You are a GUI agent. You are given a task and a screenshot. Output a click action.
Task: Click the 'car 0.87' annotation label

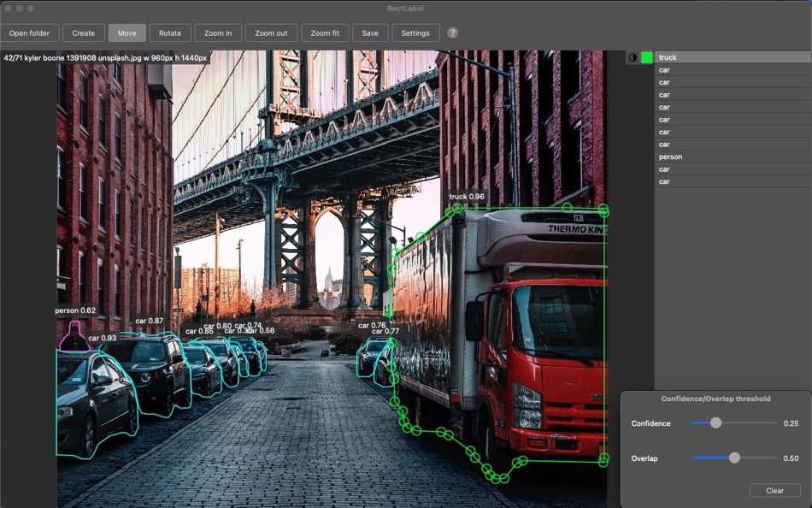coord(149,321)
